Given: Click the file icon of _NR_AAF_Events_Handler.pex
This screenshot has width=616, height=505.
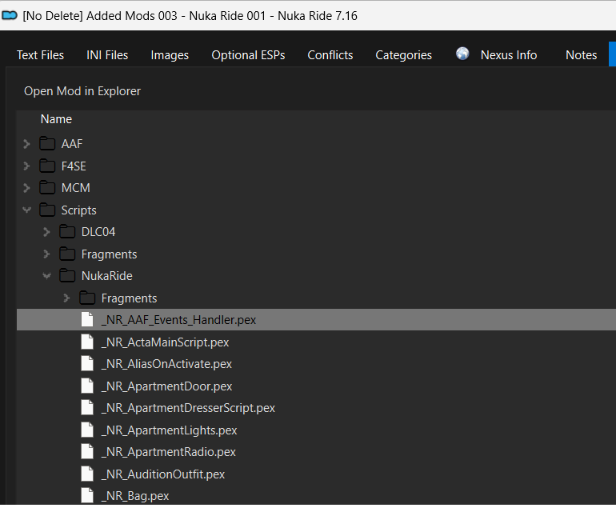Looking at the screenshot, I should pyautogui.click(x=87, y=320).
